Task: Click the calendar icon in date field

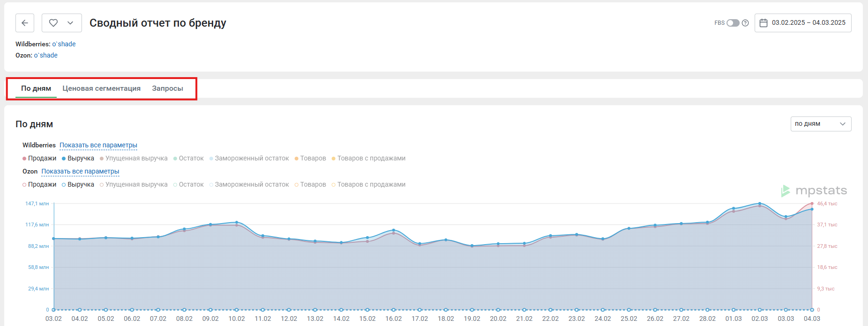Action: (x=764, y=23)
